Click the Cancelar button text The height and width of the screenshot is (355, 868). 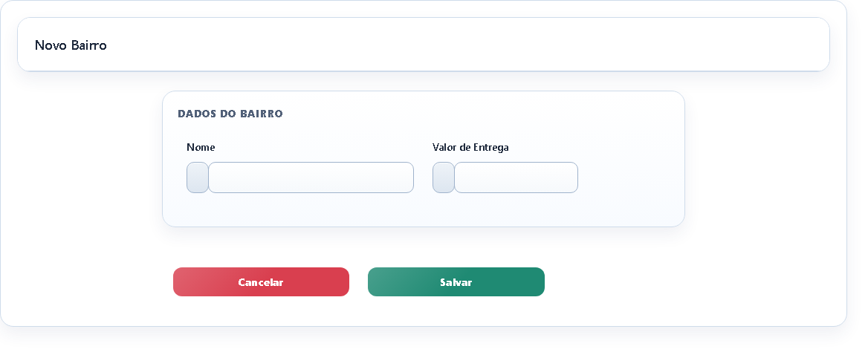(x=261, y=282)
